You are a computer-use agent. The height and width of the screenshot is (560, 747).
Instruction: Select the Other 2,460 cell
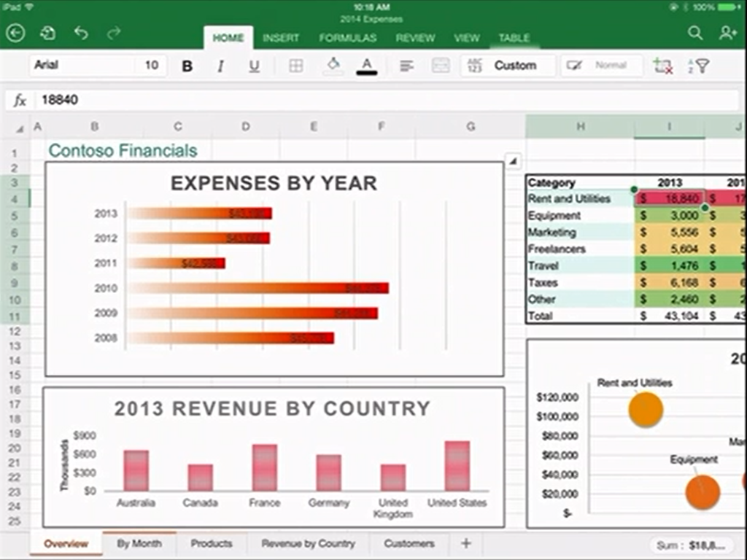click(670, 299)
